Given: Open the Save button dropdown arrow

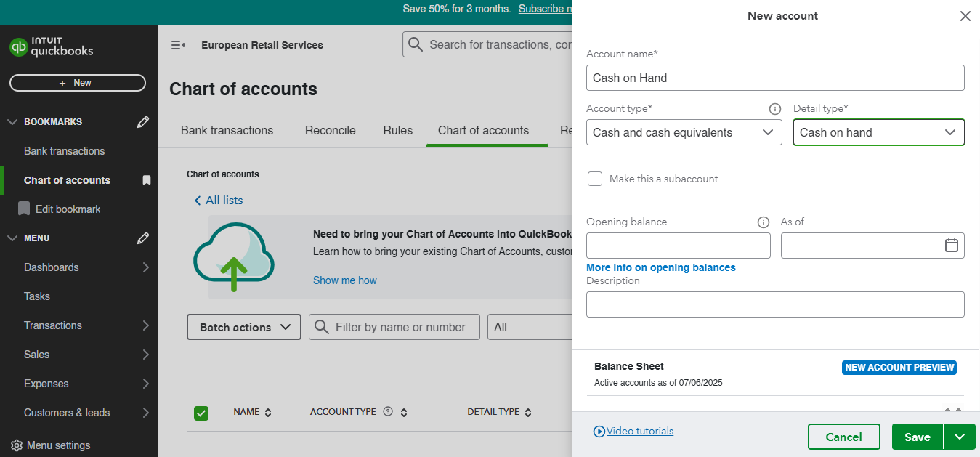Looking at the screenshot, I should coord(960,437).
